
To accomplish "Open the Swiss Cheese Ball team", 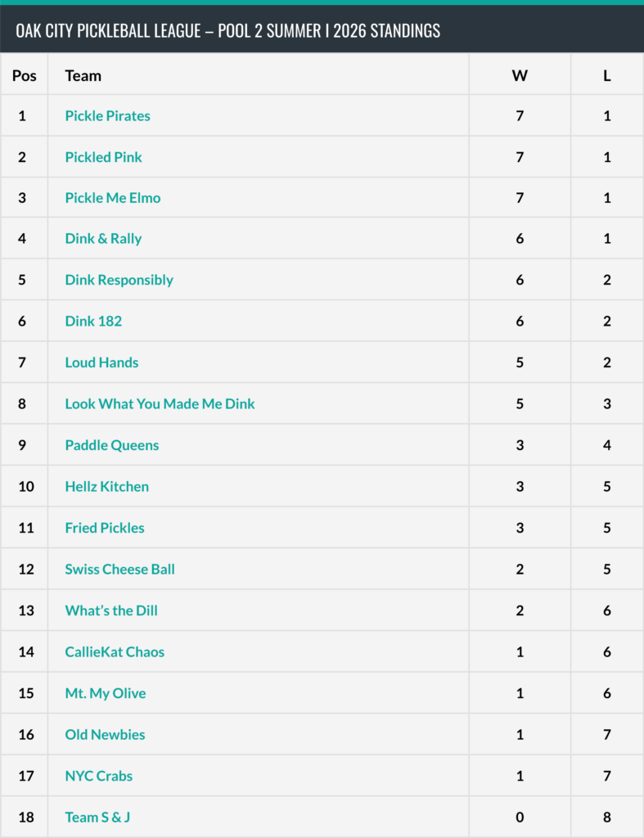I will point(119,570).
